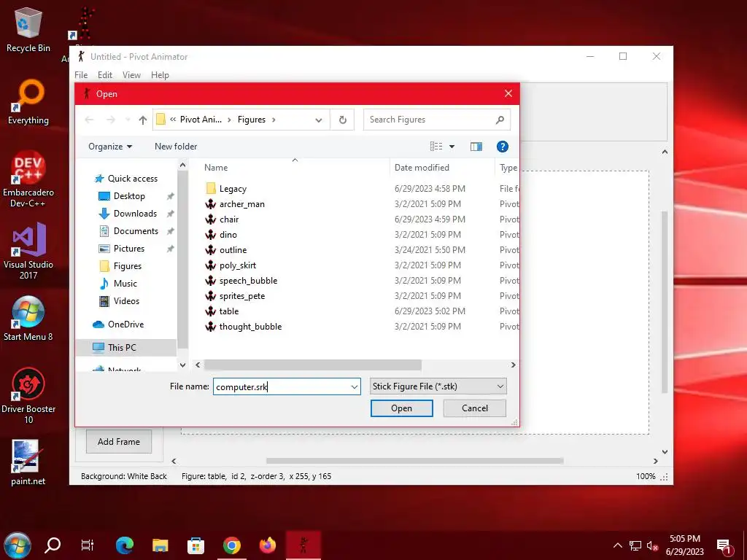Screen dimensions: 747x560
Task: Select the sprites_pete figure file
Action: coord(241,296)
